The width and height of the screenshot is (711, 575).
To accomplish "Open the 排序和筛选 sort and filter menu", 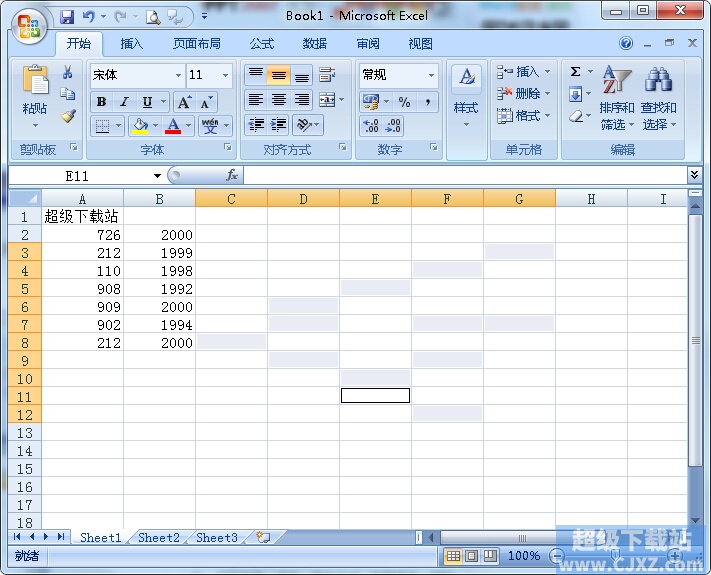I will tap(617, 98).
